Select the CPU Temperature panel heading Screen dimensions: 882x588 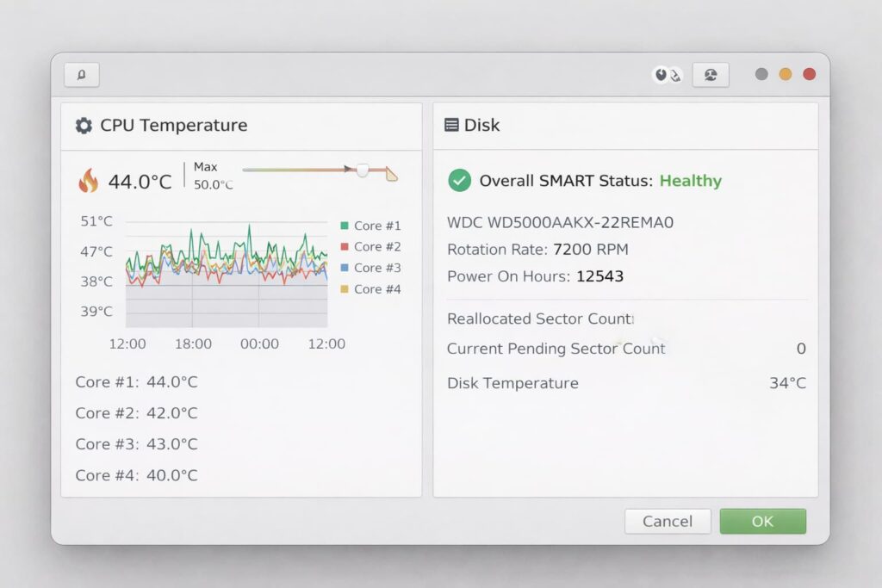[173, 126]
